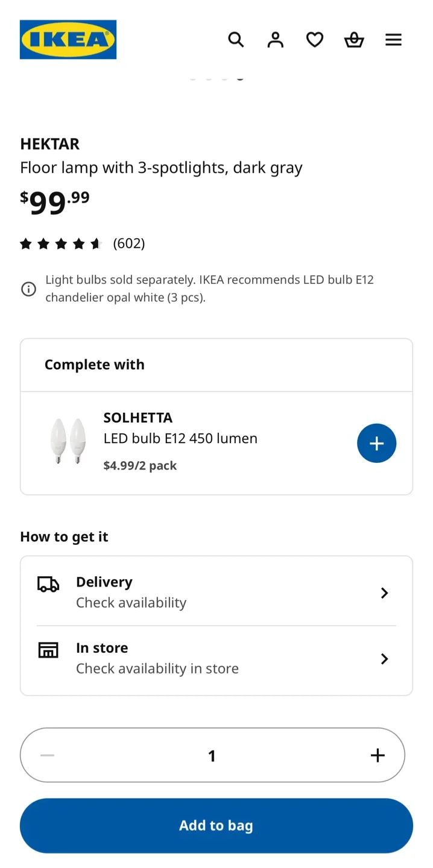Click the SOLHETTA bulb thumbnail

point(68,441)
